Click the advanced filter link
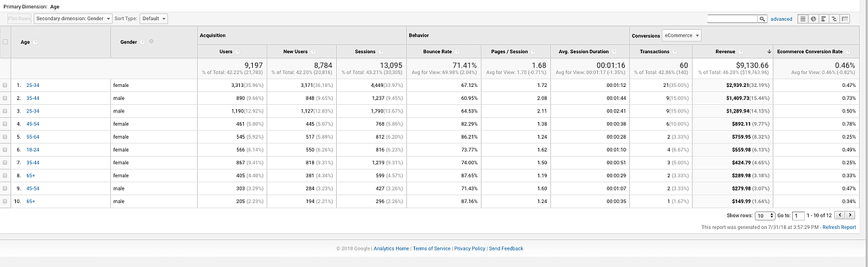Screen dimensions: 868x267 [781, 19]
